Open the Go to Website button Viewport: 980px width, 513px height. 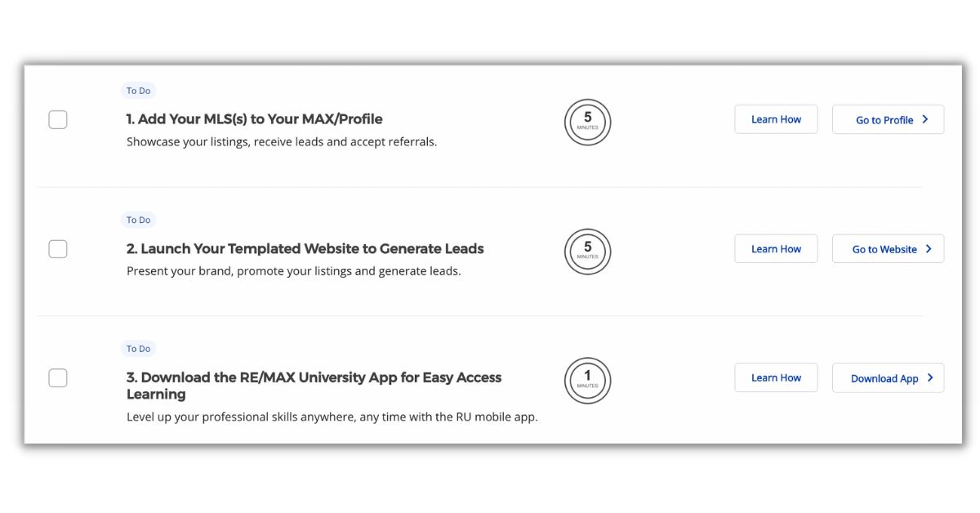click(x=887, y=249)
